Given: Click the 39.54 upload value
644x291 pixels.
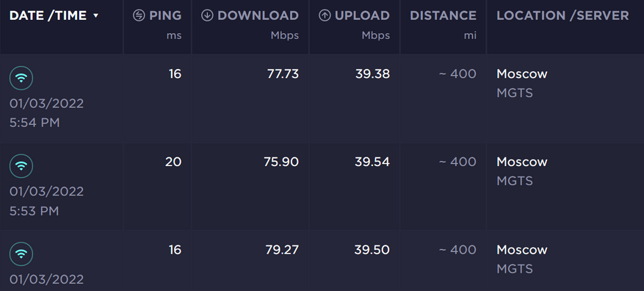Looking at the screenshot, I should (x=372, y=162).
